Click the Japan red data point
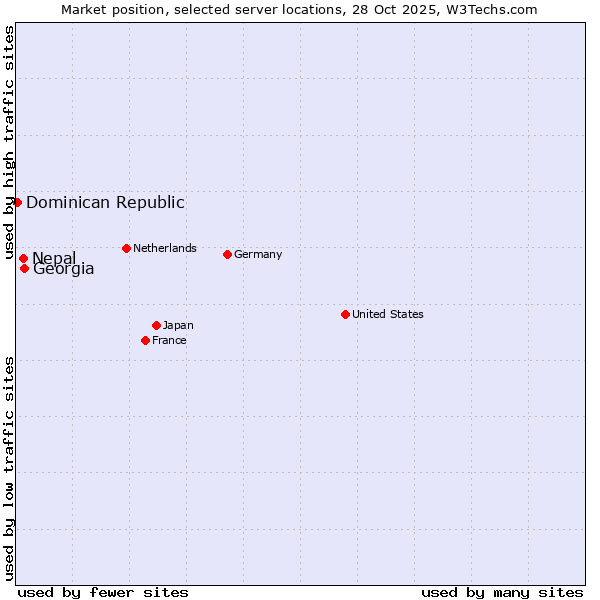 (x=156, y=325)
